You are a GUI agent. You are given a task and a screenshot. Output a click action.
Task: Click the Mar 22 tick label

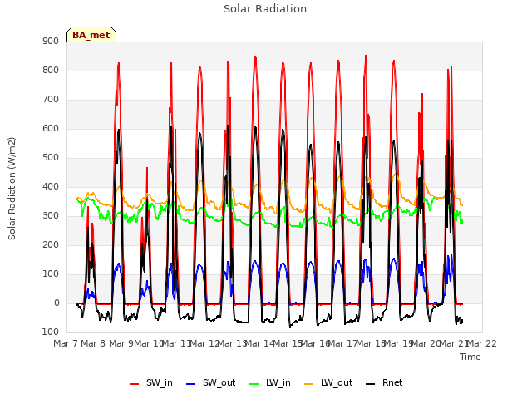pos(482,343)
